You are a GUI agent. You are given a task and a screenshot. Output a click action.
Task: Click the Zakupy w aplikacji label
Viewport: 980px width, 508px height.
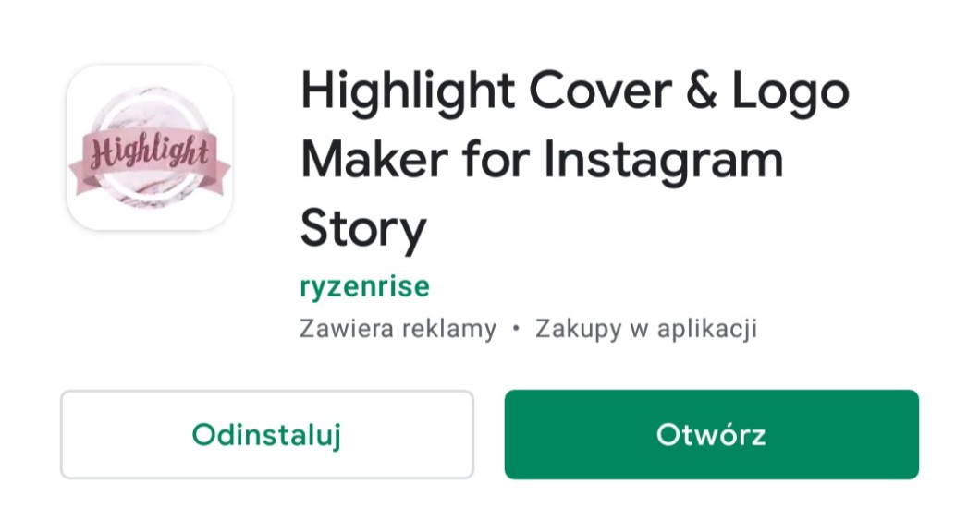pos(646,328)
